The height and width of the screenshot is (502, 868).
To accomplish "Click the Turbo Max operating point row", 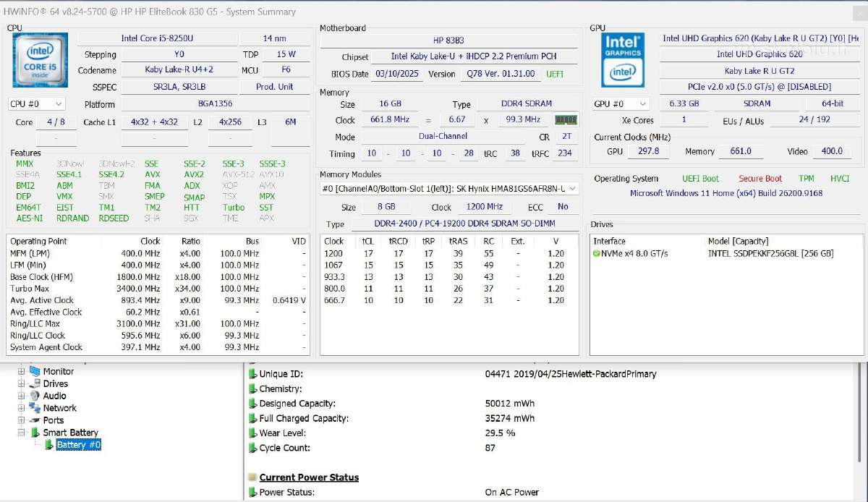I will (x=158, y=289).
